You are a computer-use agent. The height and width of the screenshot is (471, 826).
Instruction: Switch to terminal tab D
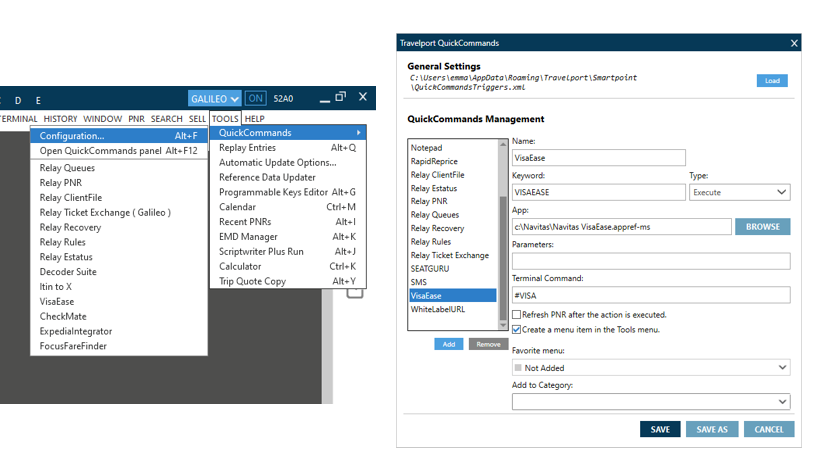18,100
